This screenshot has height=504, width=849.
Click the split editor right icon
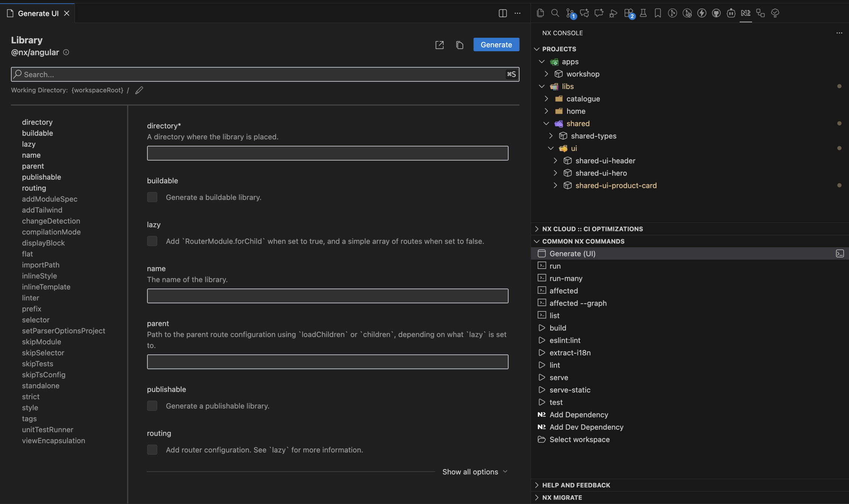click(x=503, y=13)
